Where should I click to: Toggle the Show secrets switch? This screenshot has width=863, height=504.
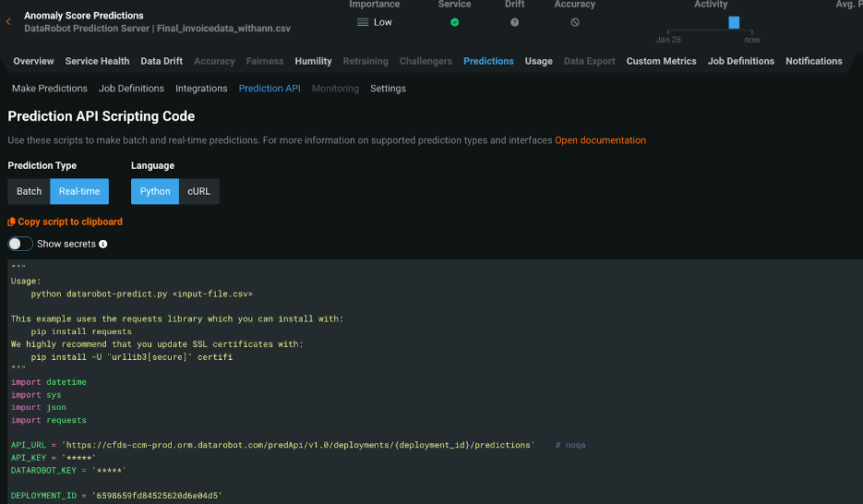pyautogui.click(x=20, y=245)
